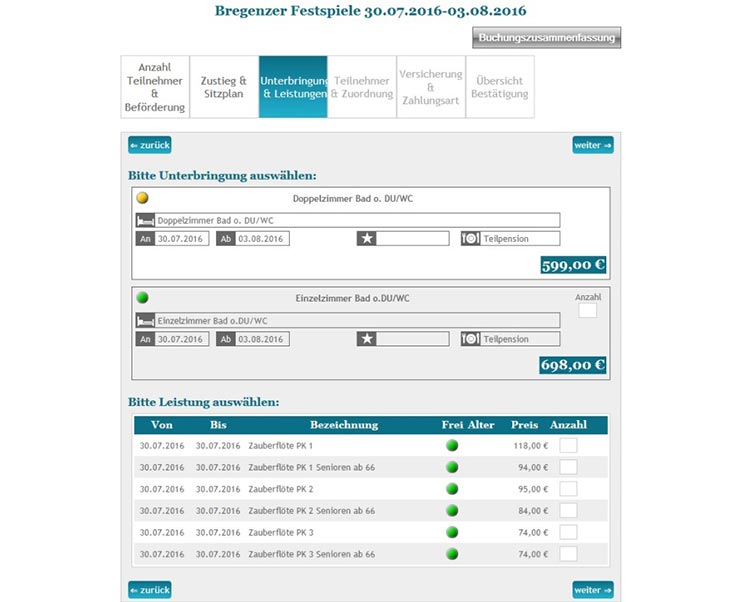Click the Doppelzimmer arrival date 30.07.2016
The height and width of the screenshot is (602, 750).
(182, 239)
